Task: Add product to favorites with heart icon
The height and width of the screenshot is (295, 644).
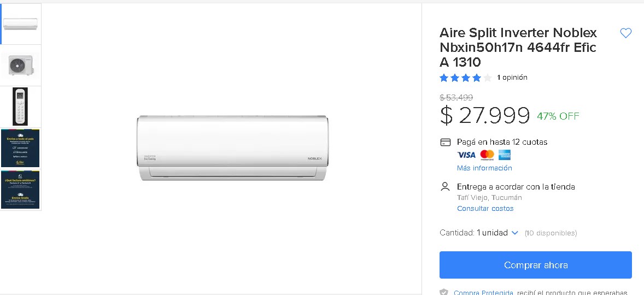Action: point(625,33)
